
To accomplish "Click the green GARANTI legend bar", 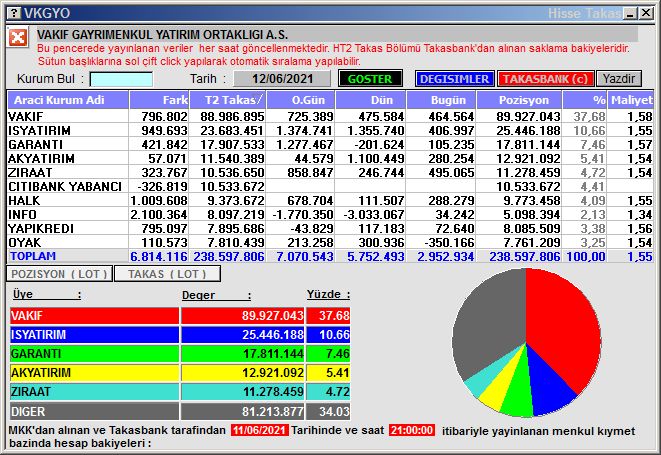I will coord(94,354).
